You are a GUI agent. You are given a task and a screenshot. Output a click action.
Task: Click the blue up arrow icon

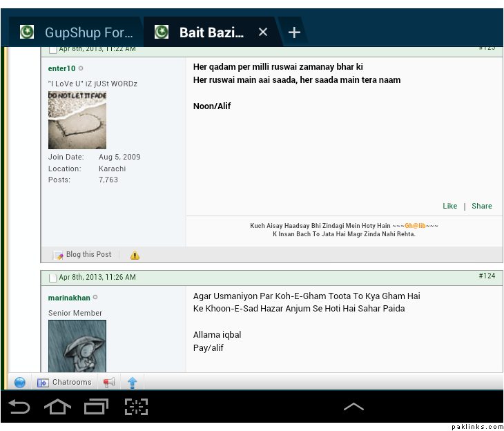133,382
